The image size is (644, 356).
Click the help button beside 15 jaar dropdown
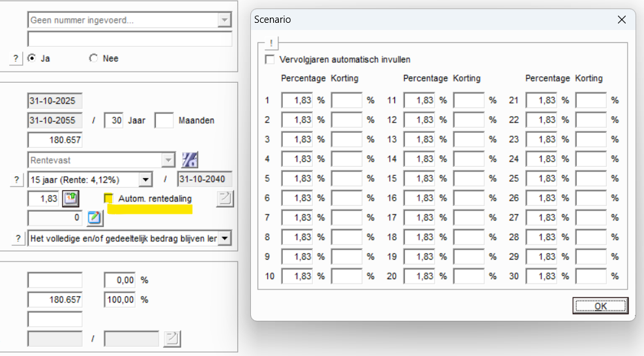click(x=16, y=180)
